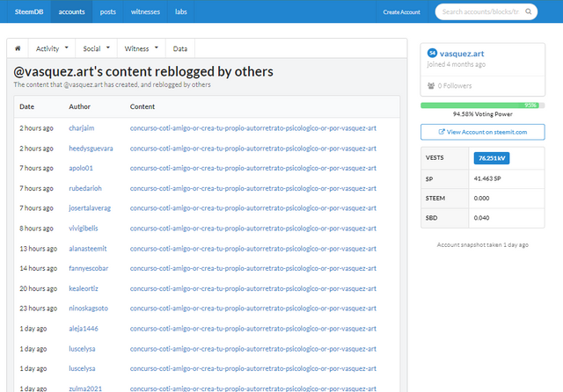Open author alanasteemit
Screen dimensions: 563x392
click(88, 248)
